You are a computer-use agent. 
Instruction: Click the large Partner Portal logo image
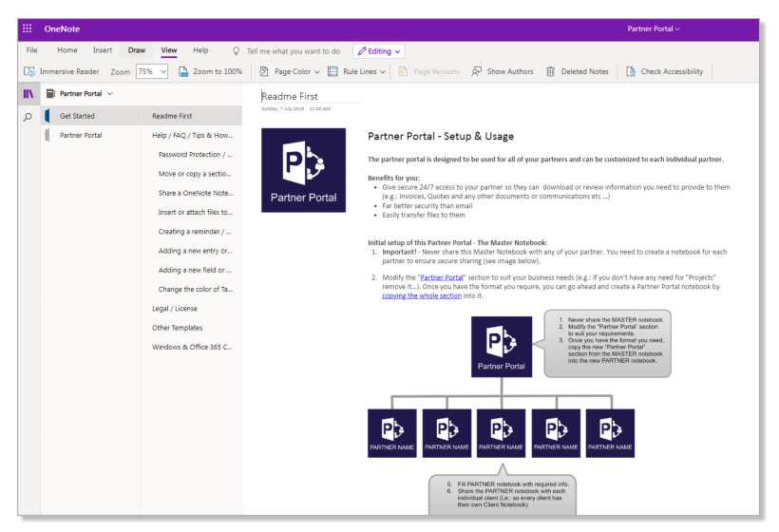[304, 170]
